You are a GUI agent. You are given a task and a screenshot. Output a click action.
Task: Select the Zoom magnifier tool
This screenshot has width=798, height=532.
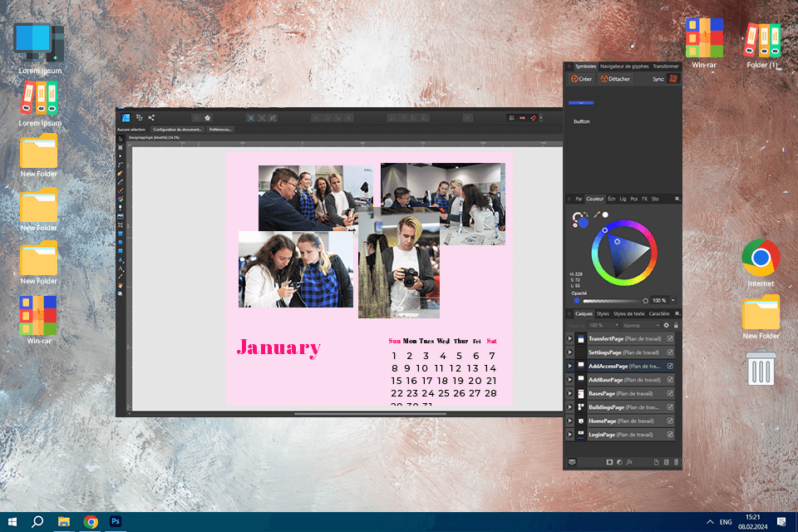[121, 293]
